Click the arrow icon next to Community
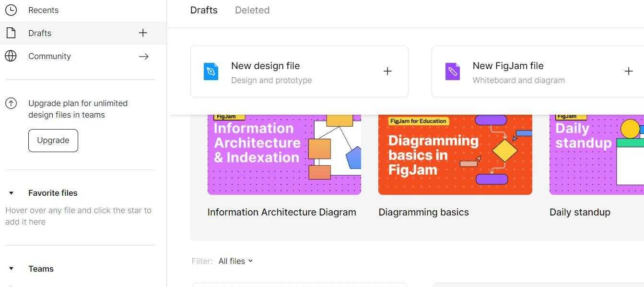 click(x=143, y=56)
